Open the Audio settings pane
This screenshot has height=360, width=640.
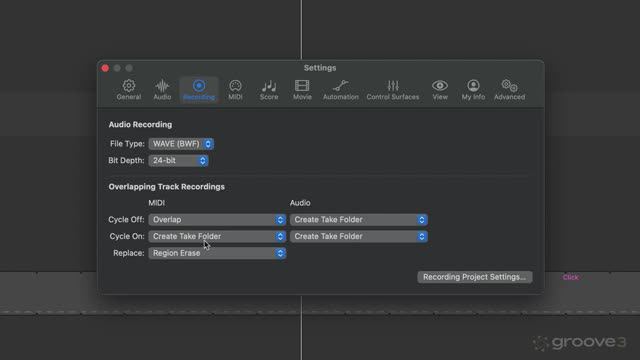click(162, 90)
